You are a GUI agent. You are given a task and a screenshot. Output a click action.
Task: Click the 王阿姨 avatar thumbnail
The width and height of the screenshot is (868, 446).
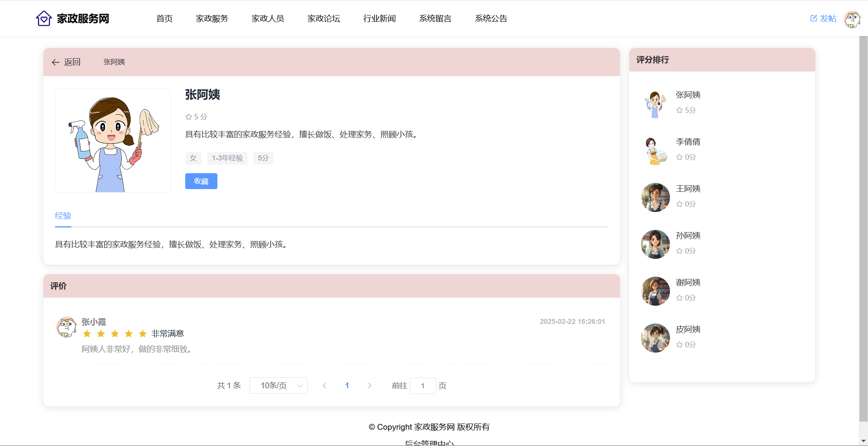point(655,197)
